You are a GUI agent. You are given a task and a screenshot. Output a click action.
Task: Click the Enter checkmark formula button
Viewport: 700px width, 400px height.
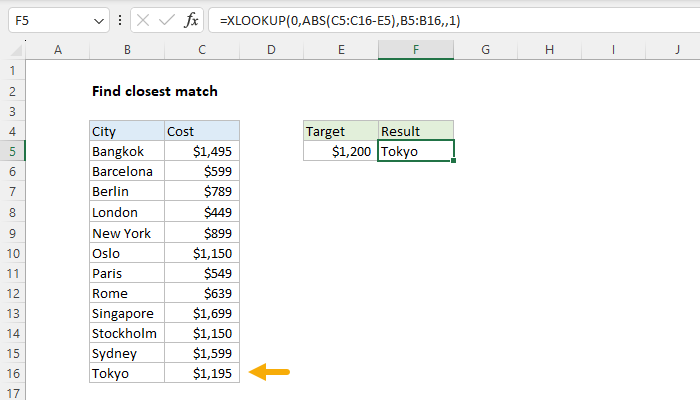pyautogui.click(x=167, y=21)
